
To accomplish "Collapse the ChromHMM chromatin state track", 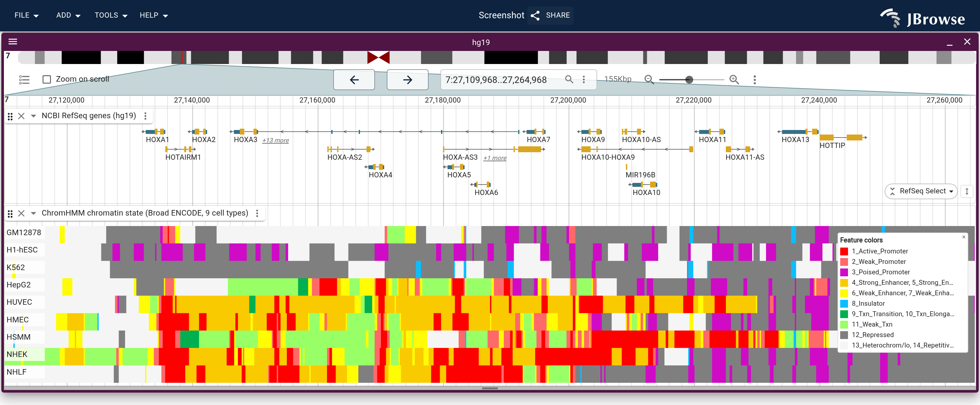I will 33,213.
